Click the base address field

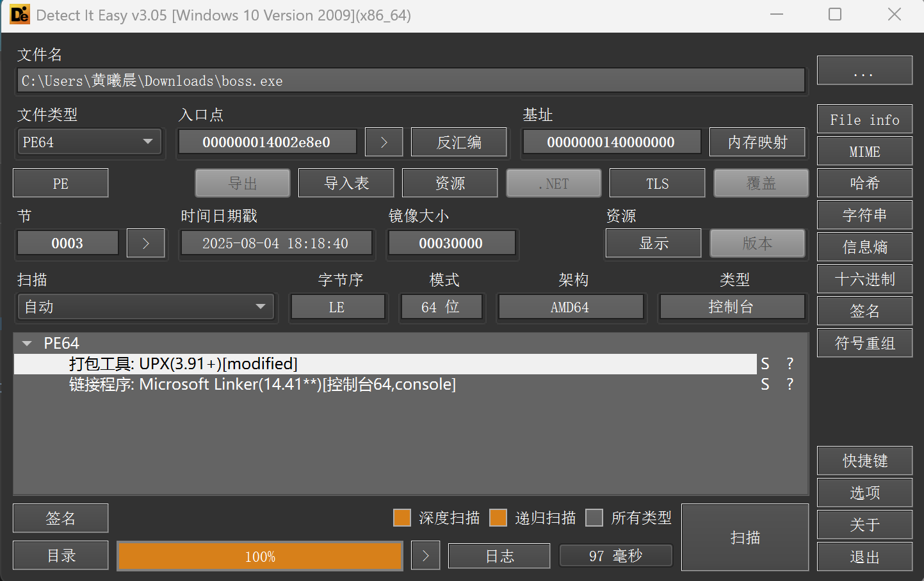click(x=612, y=142)
